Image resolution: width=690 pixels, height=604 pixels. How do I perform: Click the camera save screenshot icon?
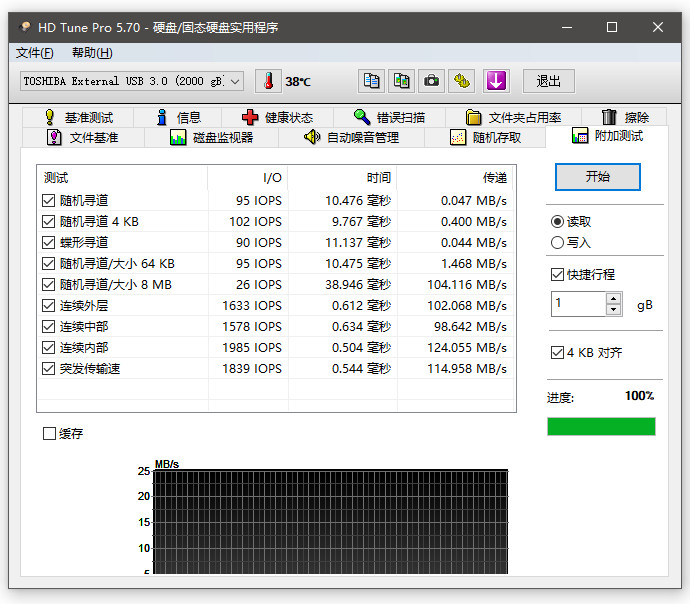(431, 81)
